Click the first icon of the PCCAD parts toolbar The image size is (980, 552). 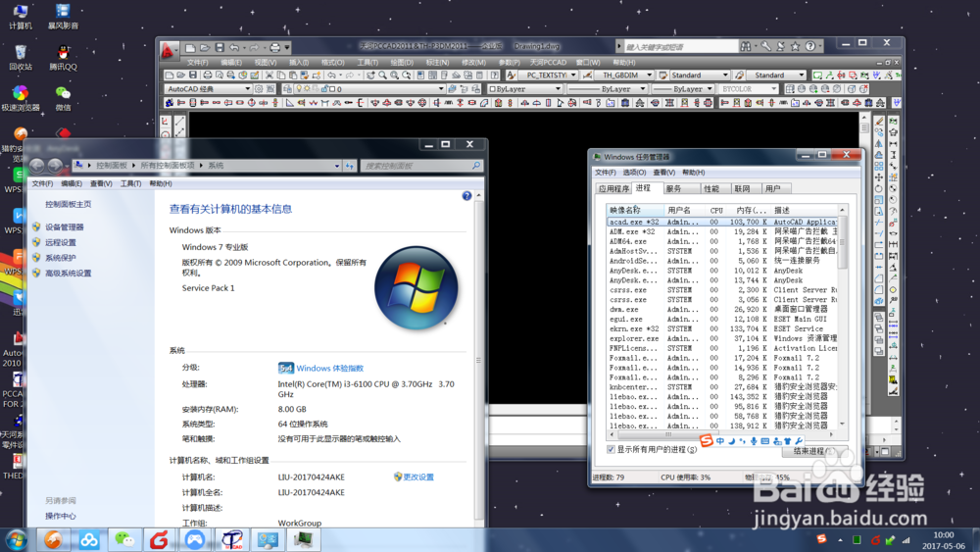pyautogui.click(x=170, y=103)
